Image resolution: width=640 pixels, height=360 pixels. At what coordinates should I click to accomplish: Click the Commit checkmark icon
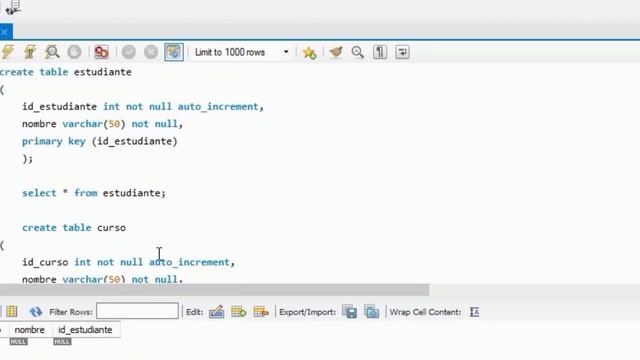[129, 52]
